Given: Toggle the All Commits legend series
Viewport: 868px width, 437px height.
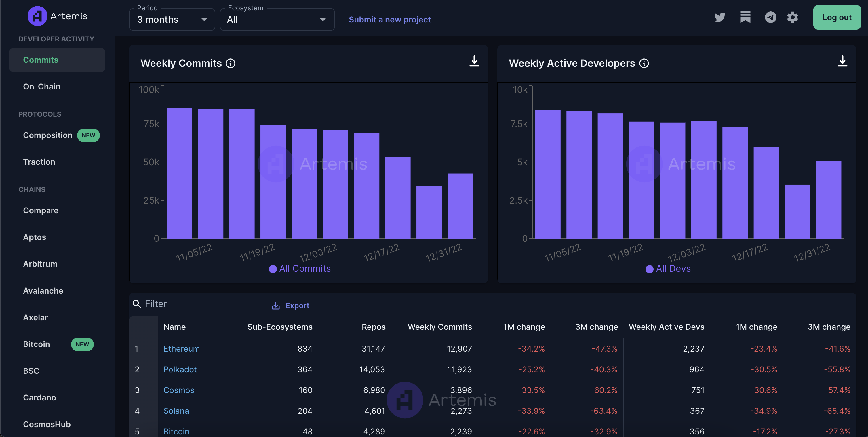Looking at the screenshot, I should [300, 269].
